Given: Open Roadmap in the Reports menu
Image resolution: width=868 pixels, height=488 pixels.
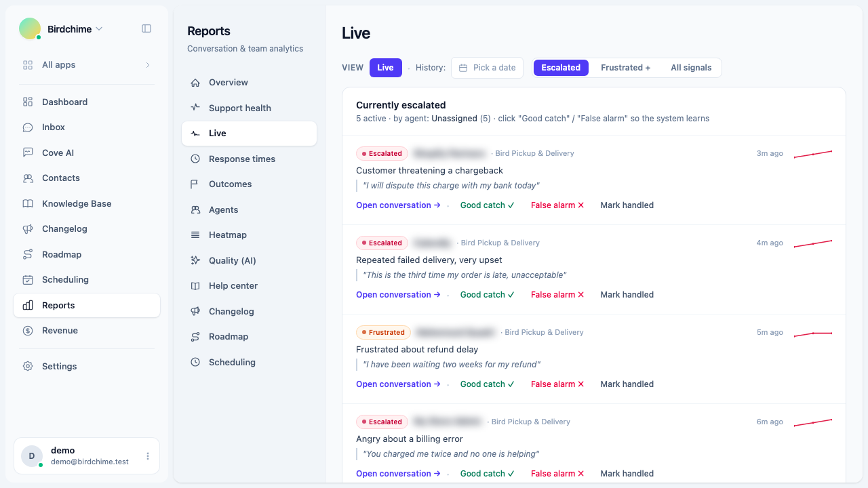Looking at the screenshot, I should [249, 337].
